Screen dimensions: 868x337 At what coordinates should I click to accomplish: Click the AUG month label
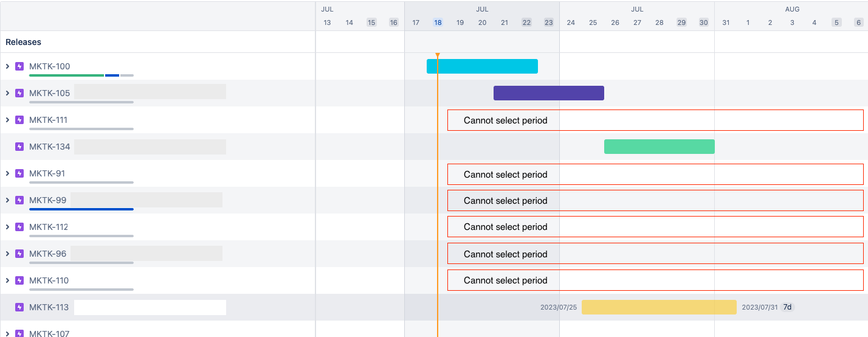pyautogui.click(x=792, y=9)
